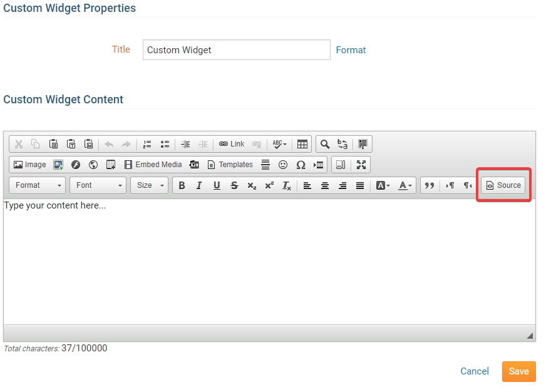
Task: Toggle Underline formatting
Action: coord(217,185)
